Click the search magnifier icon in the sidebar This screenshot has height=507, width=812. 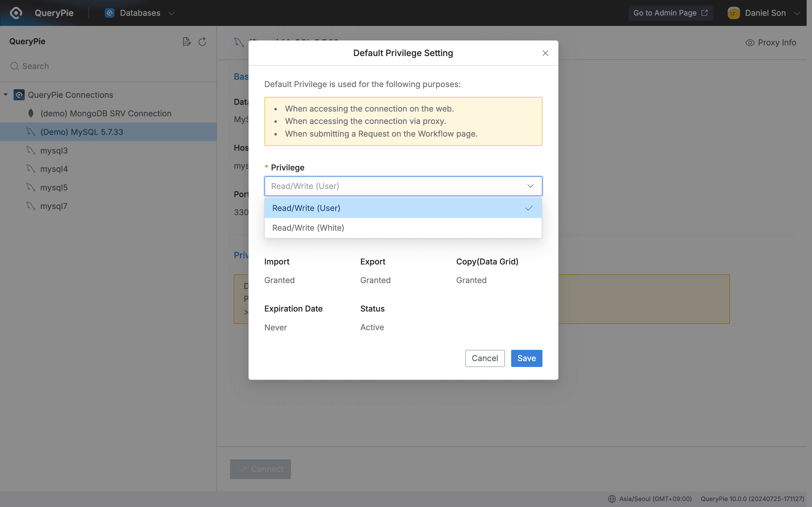[14, 66]
